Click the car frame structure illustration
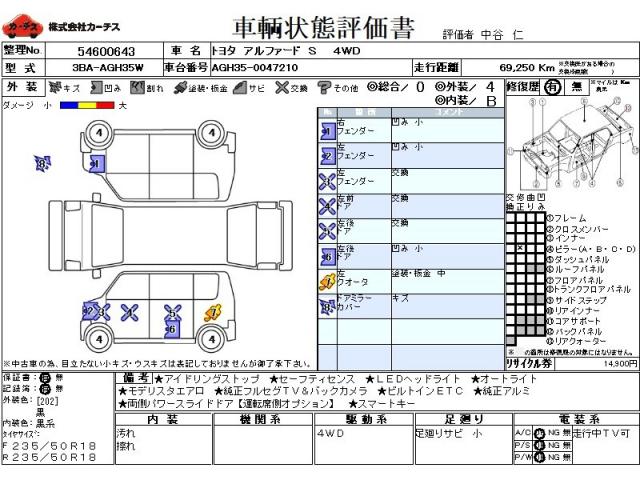This screenshot has height=480, width=640. tap(572, 143)
